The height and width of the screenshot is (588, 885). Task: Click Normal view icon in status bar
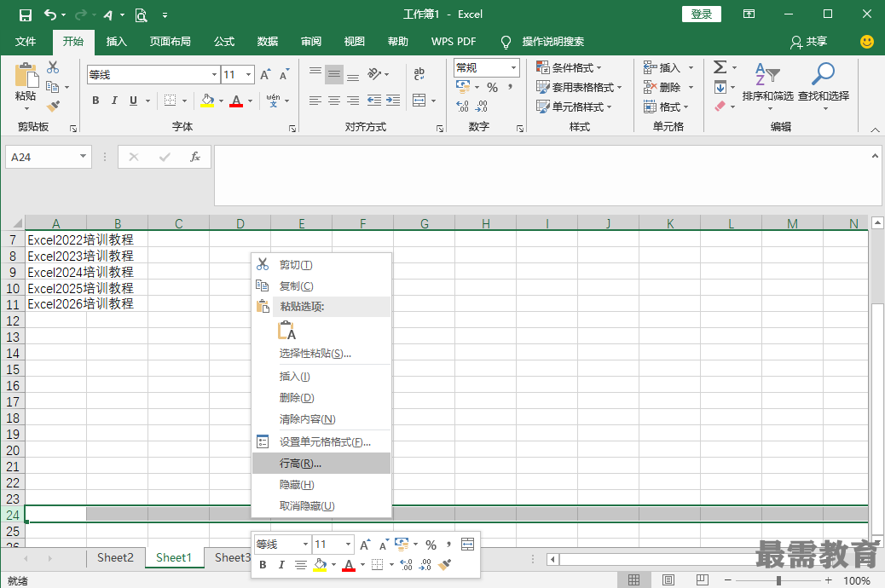(633, 580)
